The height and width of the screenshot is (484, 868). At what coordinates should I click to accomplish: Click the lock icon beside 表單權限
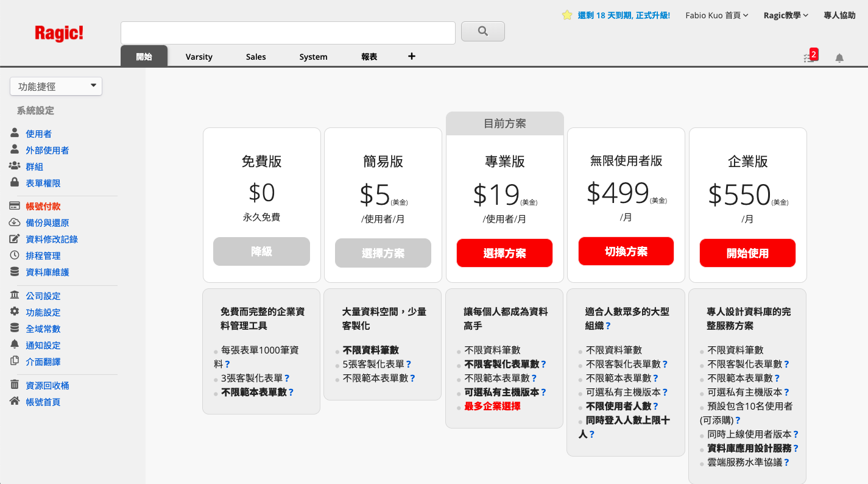pyautogui.click(x=15, y=182)
